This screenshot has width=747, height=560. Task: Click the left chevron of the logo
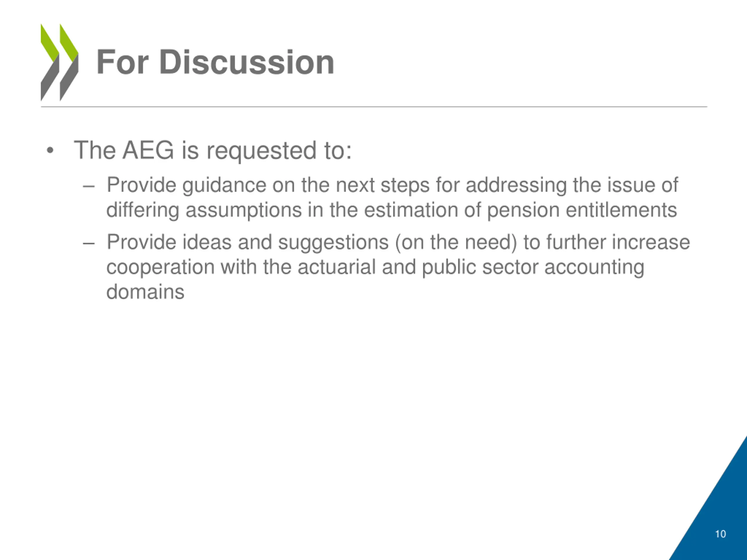[x=50, y=62]
